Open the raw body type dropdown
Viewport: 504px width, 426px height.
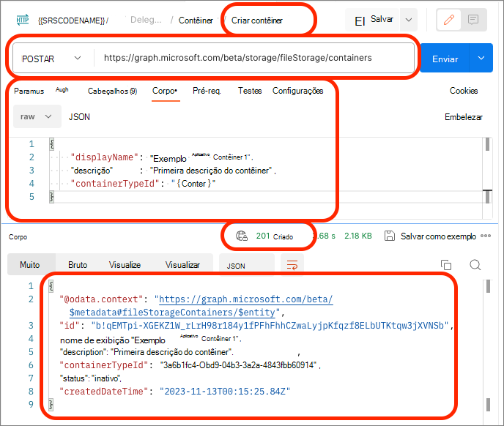pyautogui.click(x=37, y=116)
